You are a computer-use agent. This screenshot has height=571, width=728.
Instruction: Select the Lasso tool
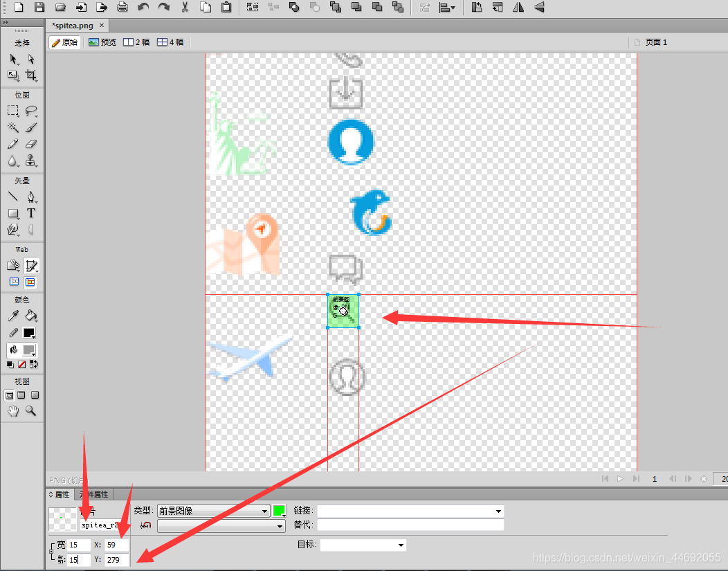(x=31, y=111)
